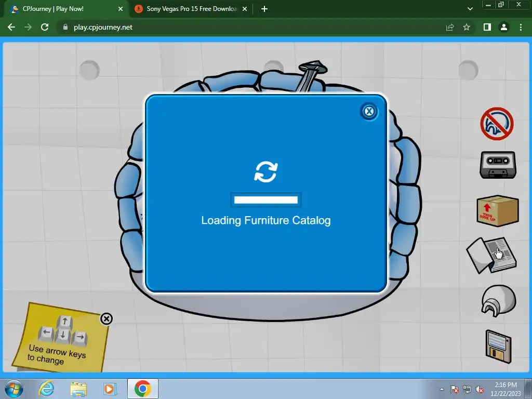Open Windows Explorer from taskbar

(x=78, y=389)
